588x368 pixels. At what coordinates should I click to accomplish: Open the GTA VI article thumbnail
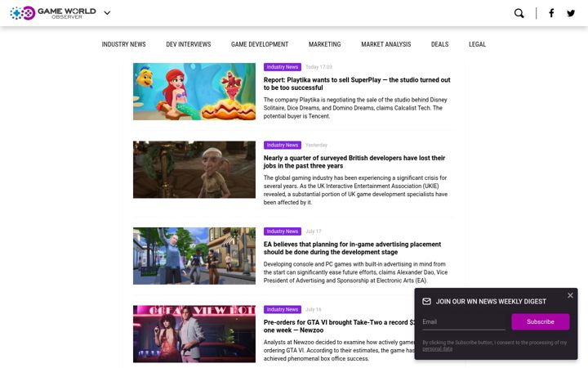(194, 334)
